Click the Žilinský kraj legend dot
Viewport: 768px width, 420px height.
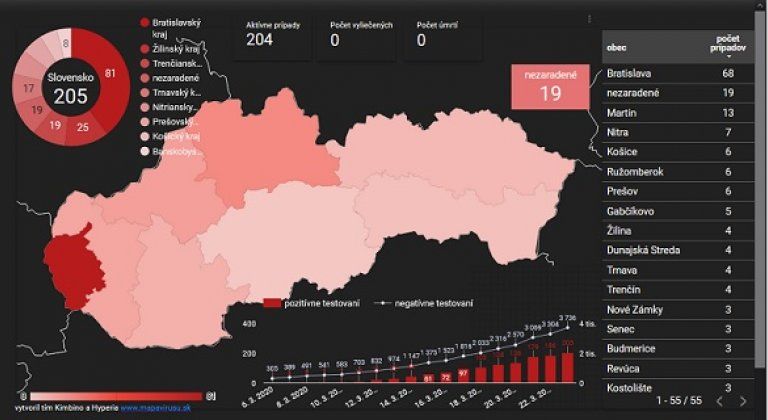(145, 49)
